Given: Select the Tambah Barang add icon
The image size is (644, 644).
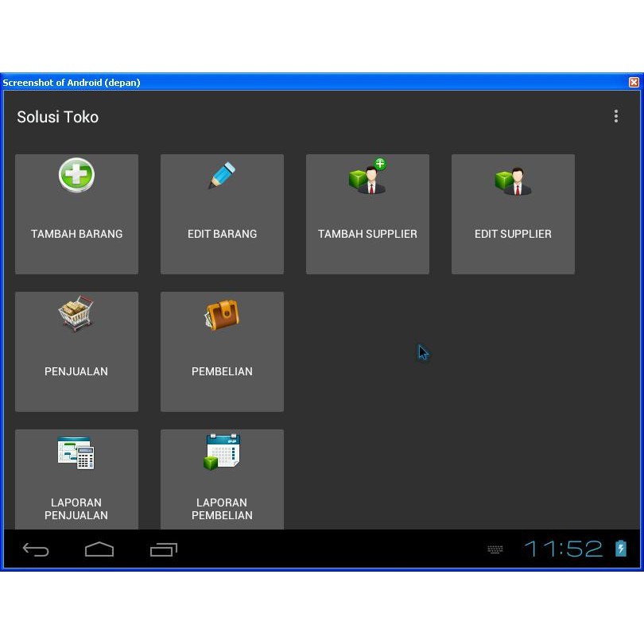Looking at the screenshot, I should pos(76,175).
